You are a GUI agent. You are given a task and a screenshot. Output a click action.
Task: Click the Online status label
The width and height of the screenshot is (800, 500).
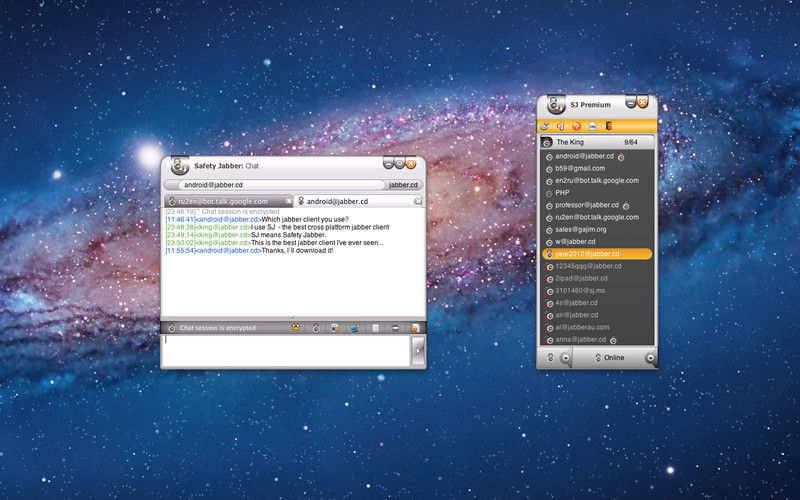614,358
